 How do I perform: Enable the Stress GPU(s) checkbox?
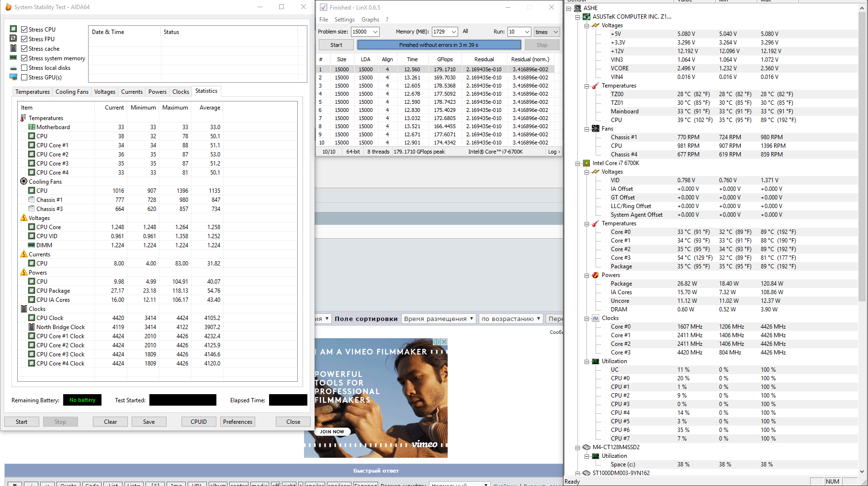point(24,77)
